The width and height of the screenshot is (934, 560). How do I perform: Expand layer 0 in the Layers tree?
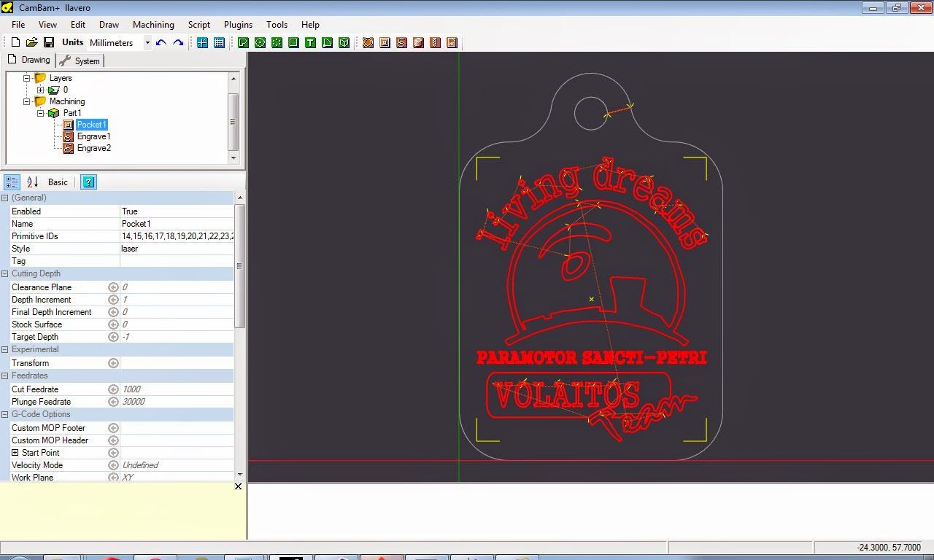[x=40, y=90]
